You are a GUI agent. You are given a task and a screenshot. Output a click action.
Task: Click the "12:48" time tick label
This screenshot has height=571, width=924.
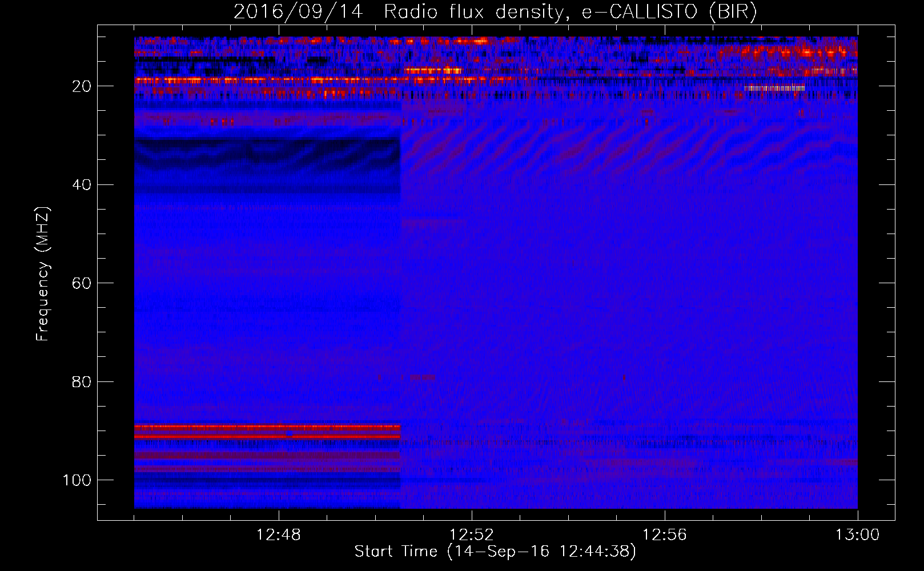[279, 535]
